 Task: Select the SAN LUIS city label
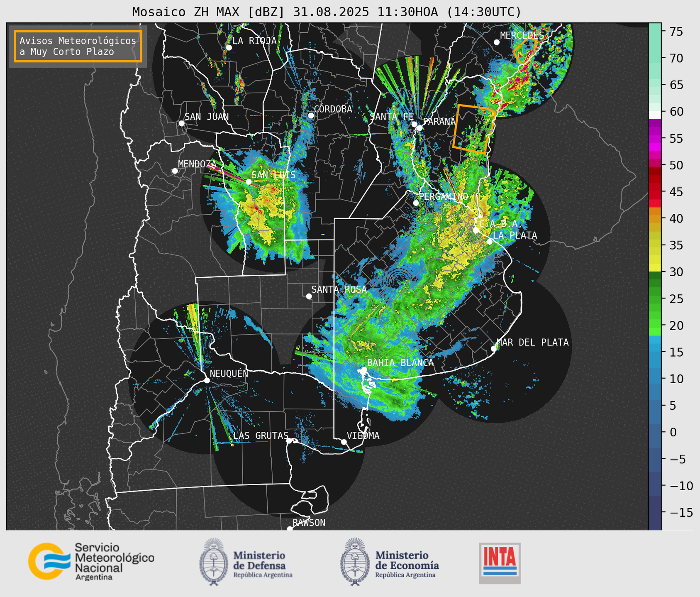coord(273,175)
